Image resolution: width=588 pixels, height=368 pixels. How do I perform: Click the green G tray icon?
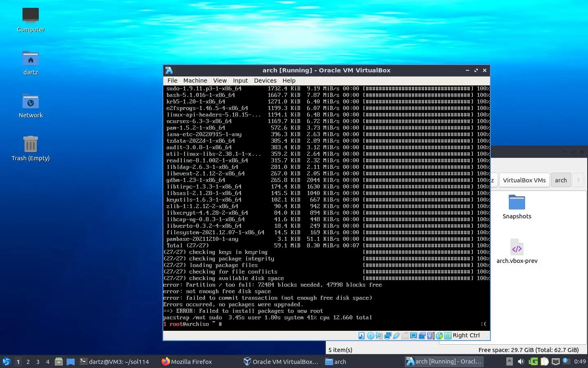[533, 361]
